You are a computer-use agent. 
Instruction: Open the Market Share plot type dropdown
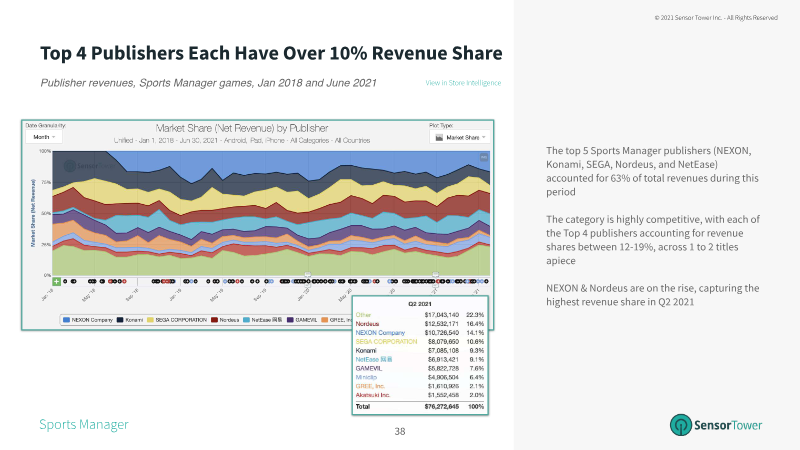[x=460, y=137]
